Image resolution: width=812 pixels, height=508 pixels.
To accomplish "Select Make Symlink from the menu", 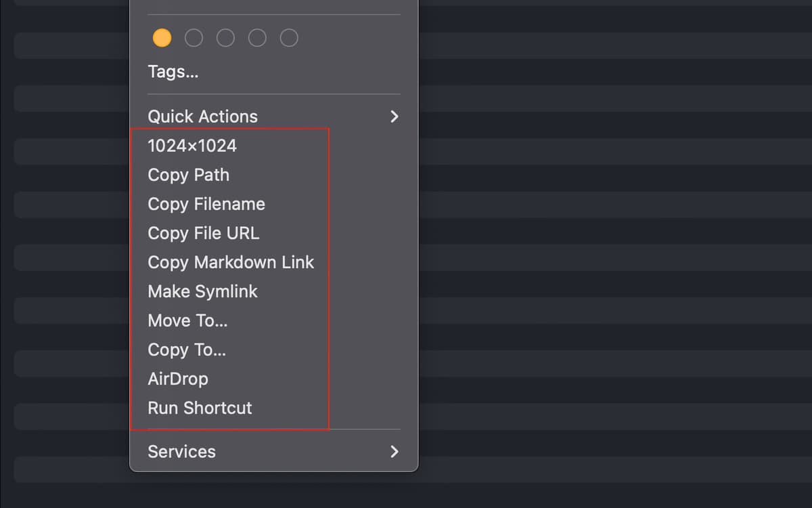I will pyautogui.click(x=203, y=291).
